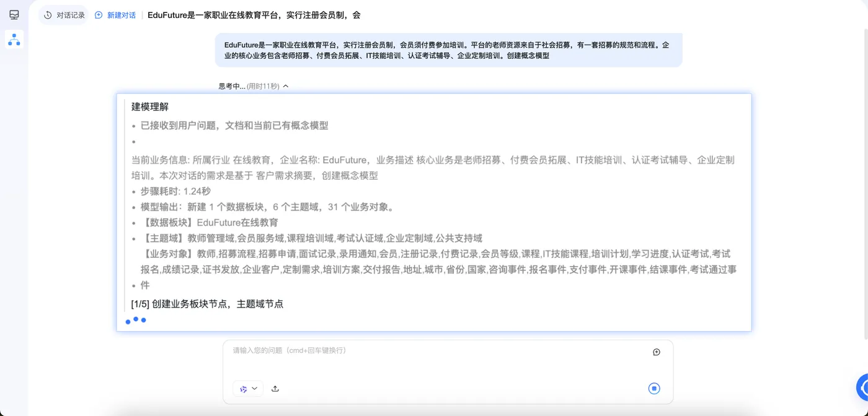
Task: Click the 已接收到用户问题 bullet line
Action: (x=234, y=125)
